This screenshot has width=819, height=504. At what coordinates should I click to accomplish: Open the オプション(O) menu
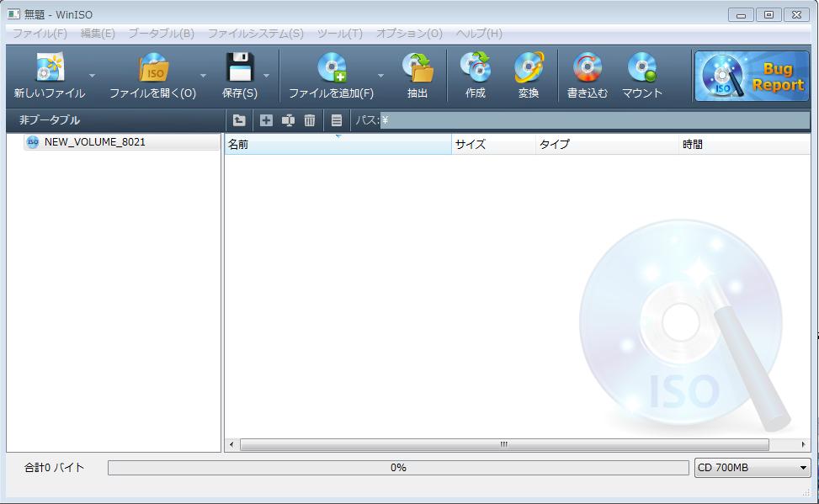(409, 34)
